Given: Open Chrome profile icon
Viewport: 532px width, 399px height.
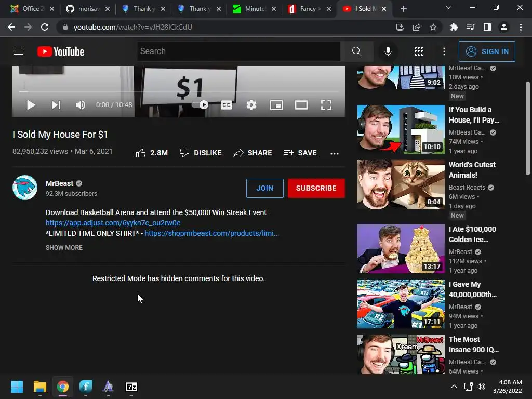Looking at the screenshot, I should click(x=504, y=27).
